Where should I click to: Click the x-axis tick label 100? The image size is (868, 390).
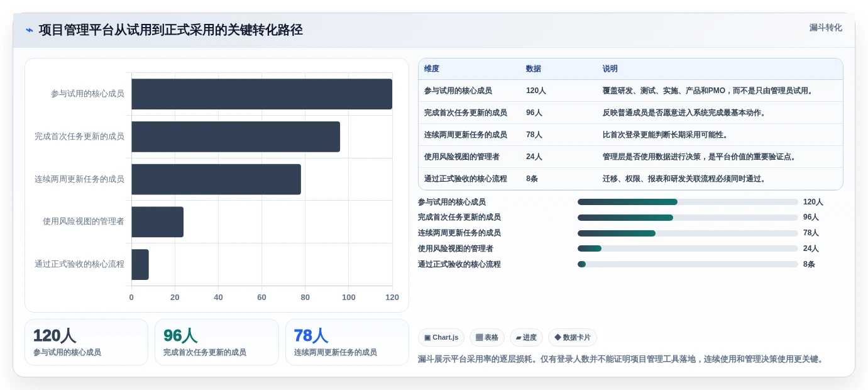click(x=349, y=298)
